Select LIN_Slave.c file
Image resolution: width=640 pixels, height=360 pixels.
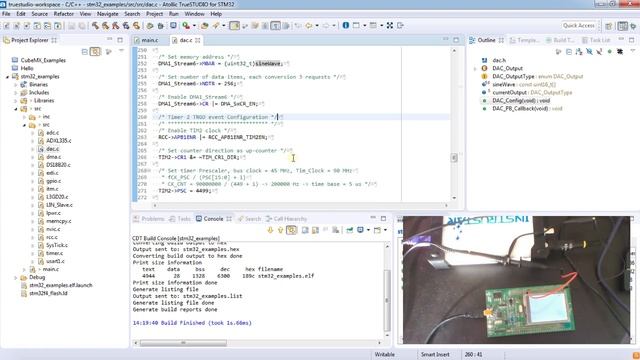[x=59, y=205]
